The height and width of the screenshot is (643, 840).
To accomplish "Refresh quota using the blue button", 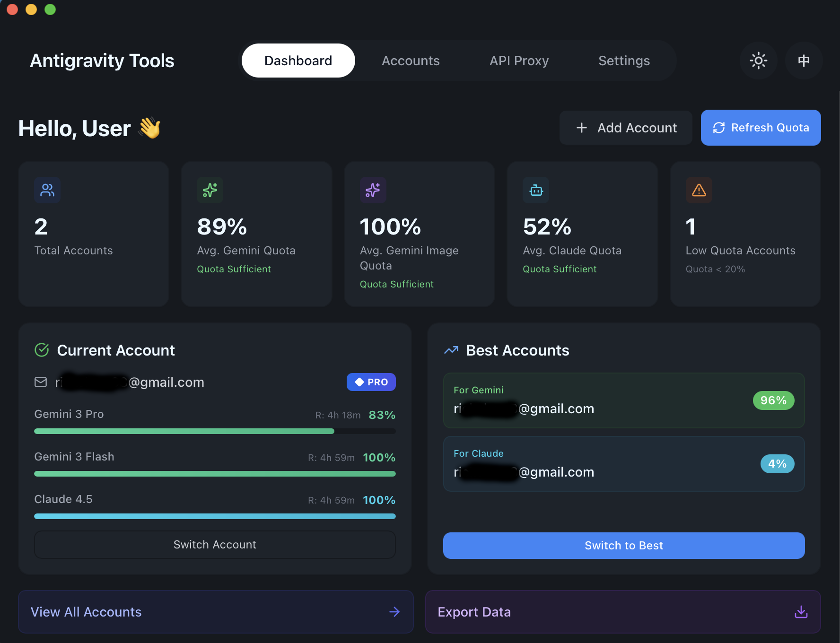I will tap(761, 128).
